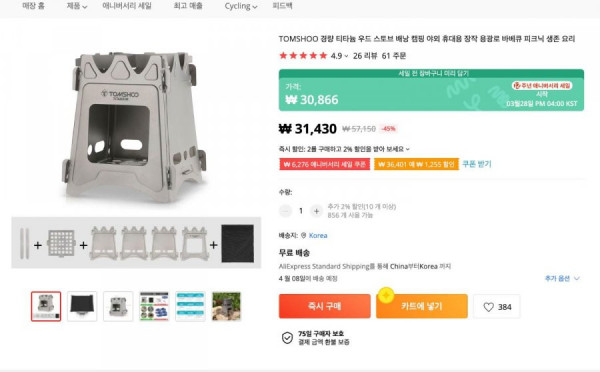Viewport: 600px width, 372px height.
Task: Click the minus quantity decrease button
Action: pos(285,211)
